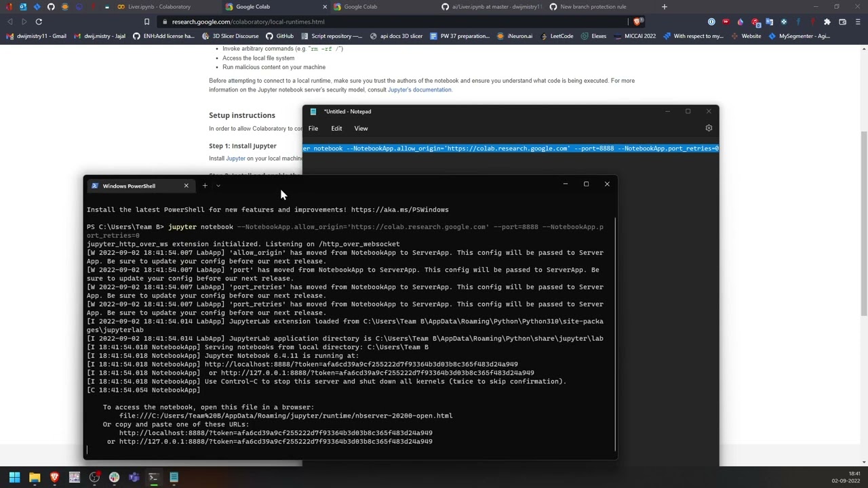Open 'With respect to my...' bookmark
868x488 pixels.
pos(693,36)
